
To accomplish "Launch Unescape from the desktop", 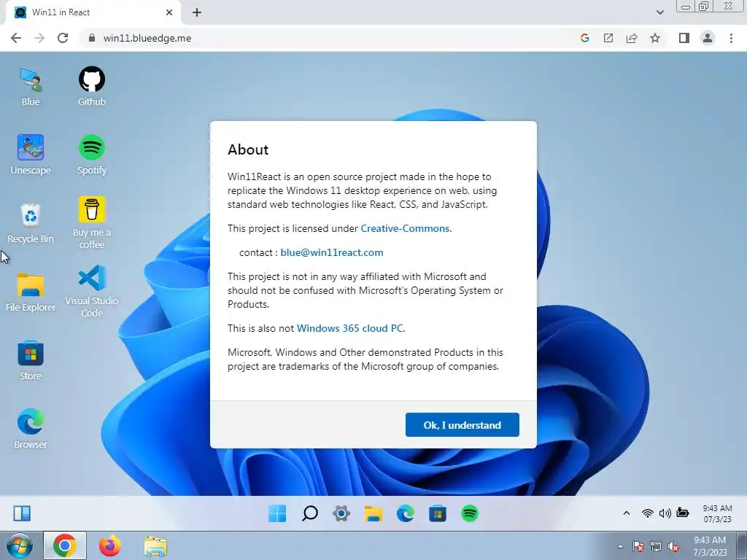I will click(x=31, y=155).
